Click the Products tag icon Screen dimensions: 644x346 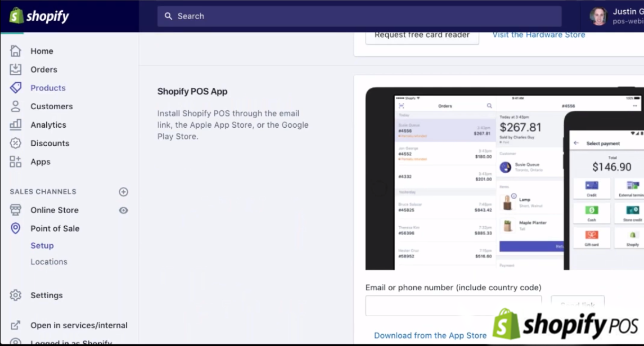(x=16, y=88)
